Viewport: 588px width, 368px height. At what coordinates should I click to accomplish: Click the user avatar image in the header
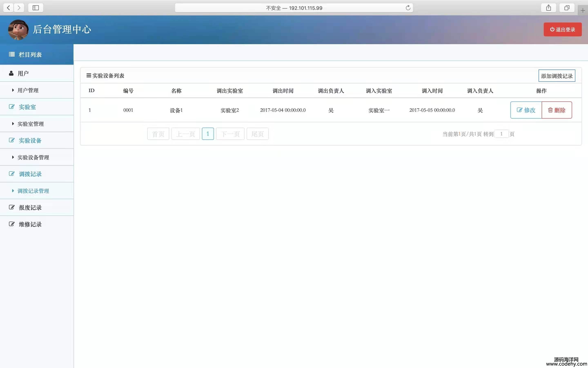[x=18, y=30]
